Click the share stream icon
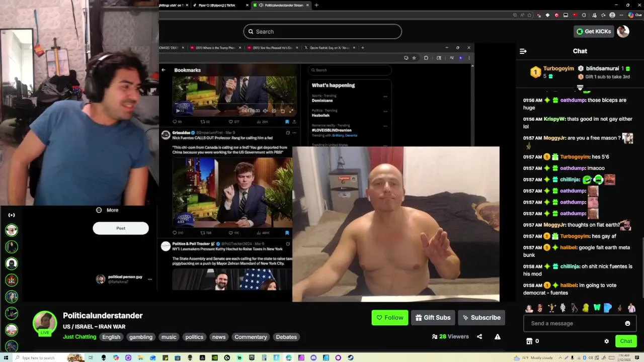Screen dimensions: 644x362 pos(479,337)
